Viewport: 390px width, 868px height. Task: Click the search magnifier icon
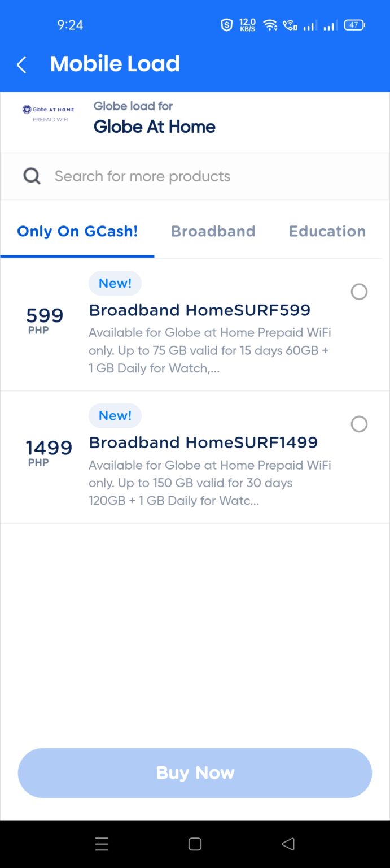(x=32, y=176)
